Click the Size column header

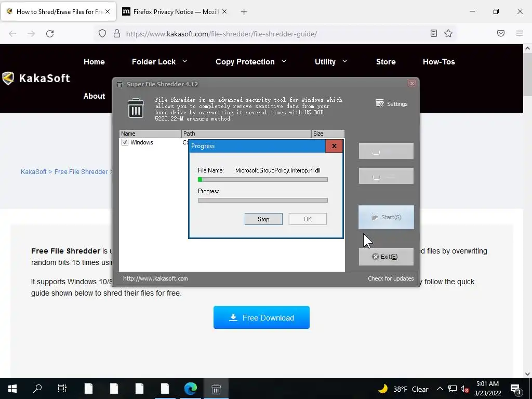[328, 134]
